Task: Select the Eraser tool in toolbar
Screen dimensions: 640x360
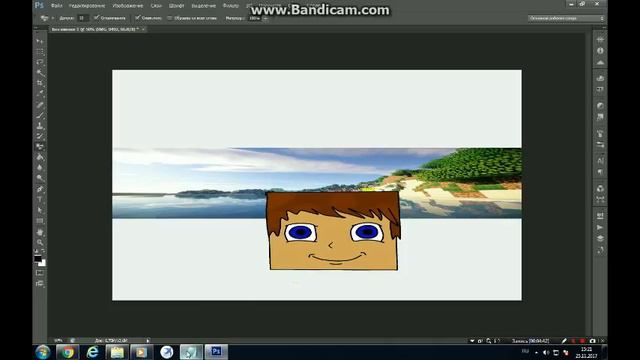Action: tap(40, 147)
